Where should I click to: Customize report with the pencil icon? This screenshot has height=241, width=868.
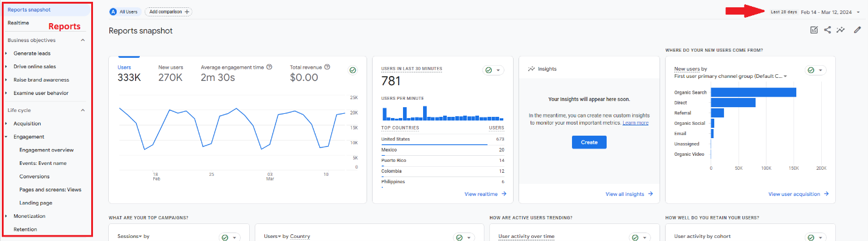pyautogui.click(x=857, y=30)
